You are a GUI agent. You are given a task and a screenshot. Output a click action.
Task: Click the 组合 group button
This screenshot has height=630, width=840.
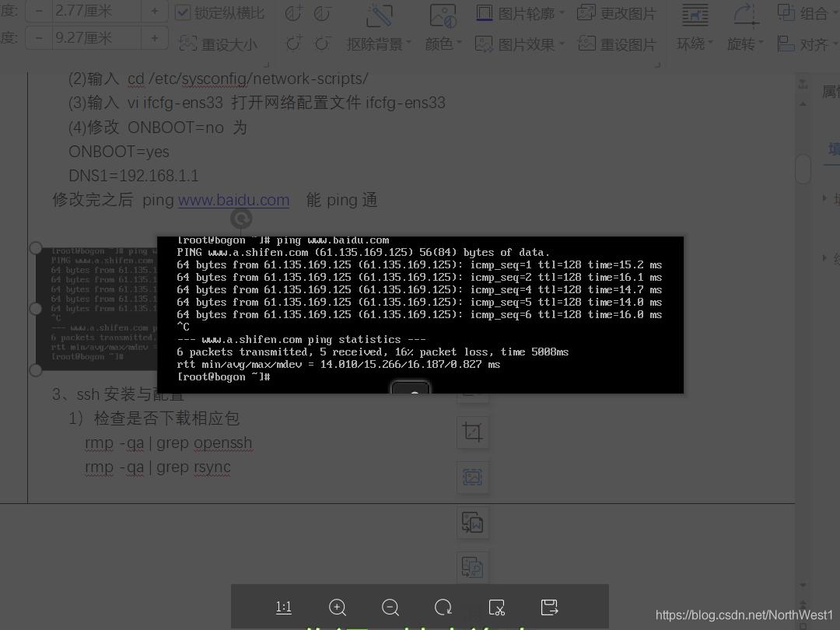point(807,13)
